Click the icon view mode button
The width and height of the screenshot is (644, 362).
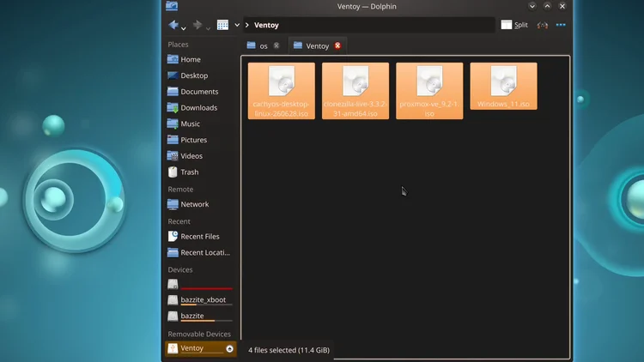(x=222, y=25)
